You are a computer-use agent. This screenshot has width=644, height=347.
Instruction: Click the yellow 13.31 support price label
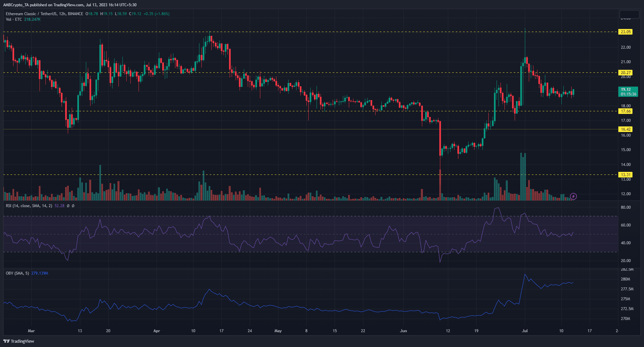coord(626,175)
